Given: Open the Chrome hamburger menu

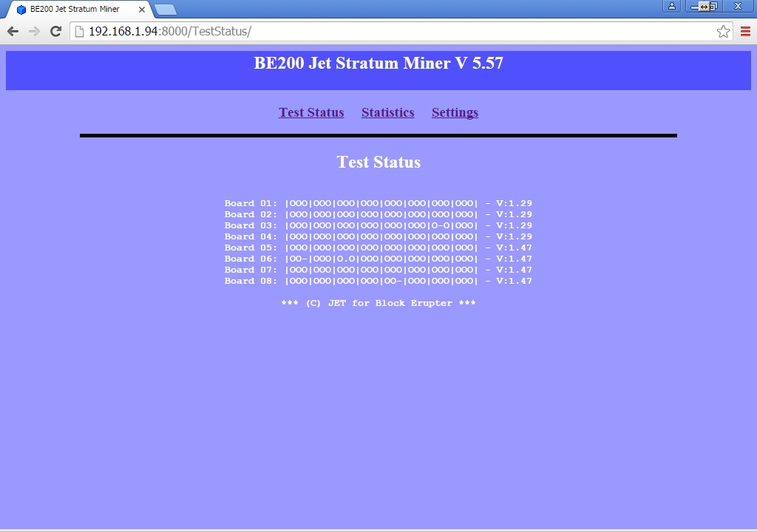Looking at the screenshot, I should (x=745, y=31).
